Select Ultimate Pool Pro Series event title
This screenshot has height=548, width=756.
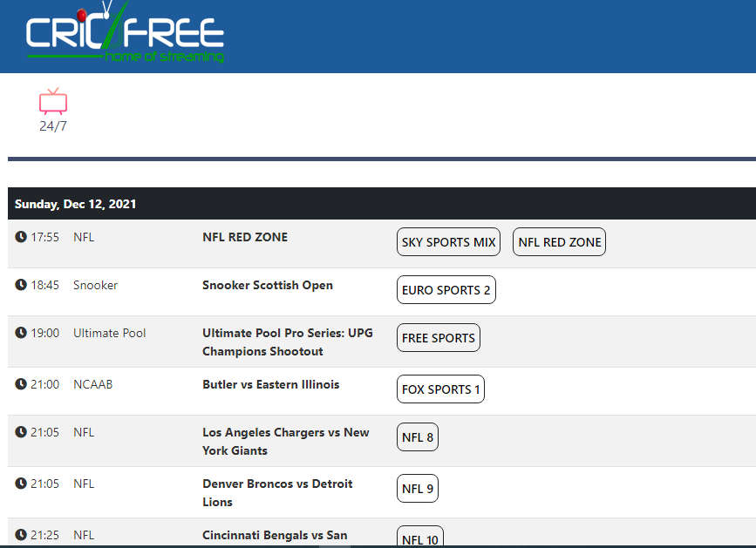coord(288,342)
